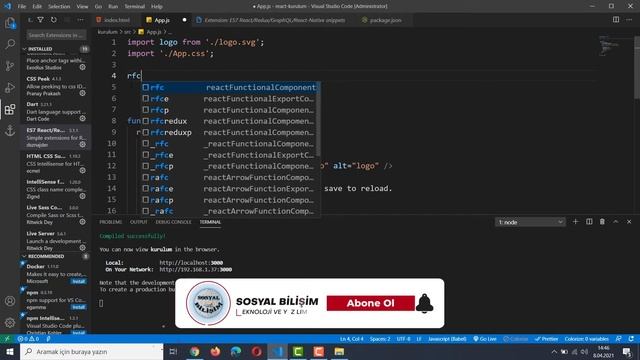Screen dimensions: 640x360
Task: Open the terminal selector dropdown '1: node'
Action: click(530, 222)
